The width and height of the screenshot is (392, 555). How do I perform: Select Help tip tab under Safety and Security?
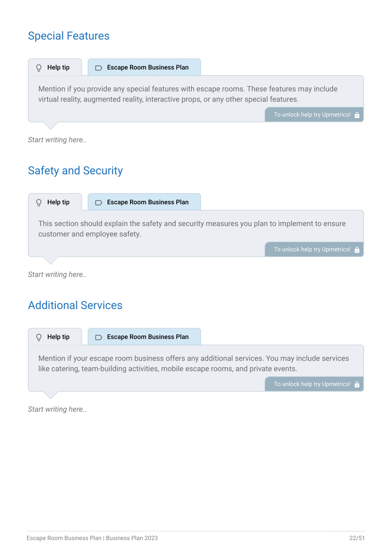coord(55,202)
